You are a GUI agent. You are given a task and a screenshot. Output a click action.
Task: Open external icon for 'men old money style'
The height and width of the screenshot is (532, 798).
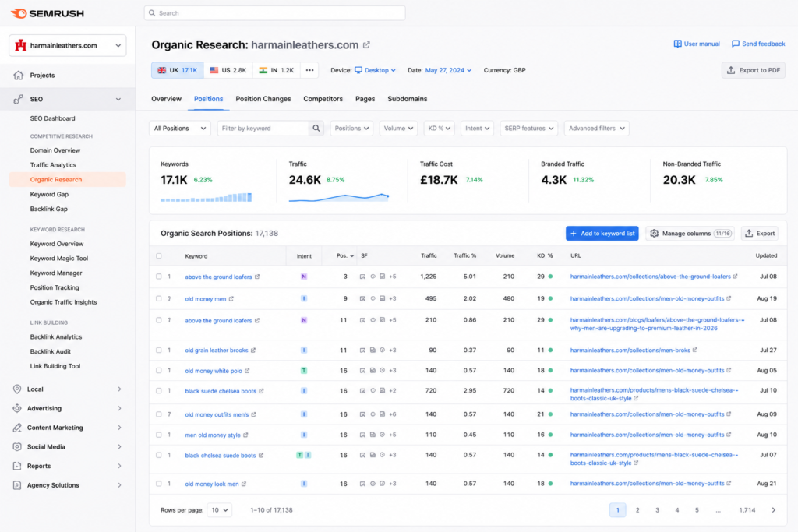[x=245, y=435]
